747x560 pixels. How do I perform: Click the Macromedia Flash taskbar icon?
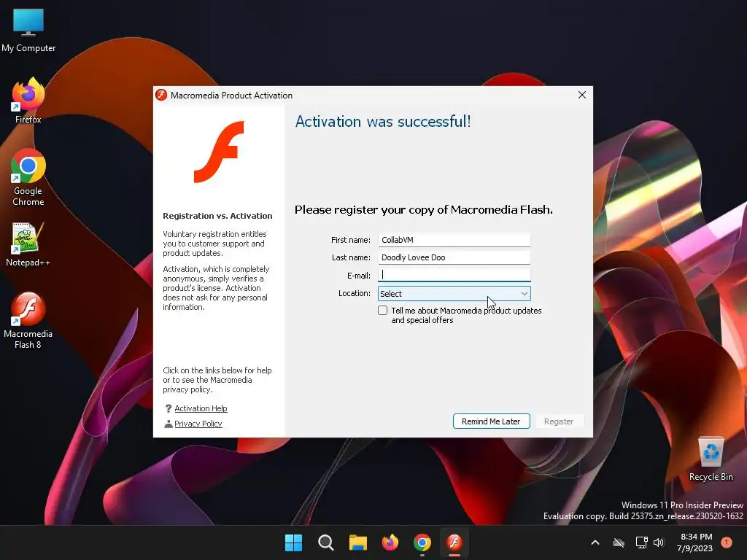(454, 542)
